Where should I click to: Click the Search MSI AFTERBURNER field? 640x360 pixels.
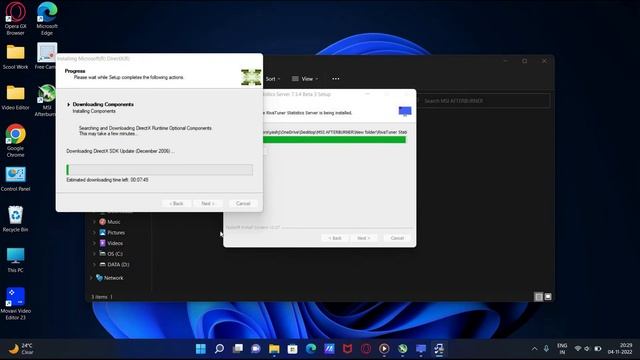click(x=484, y=101)
